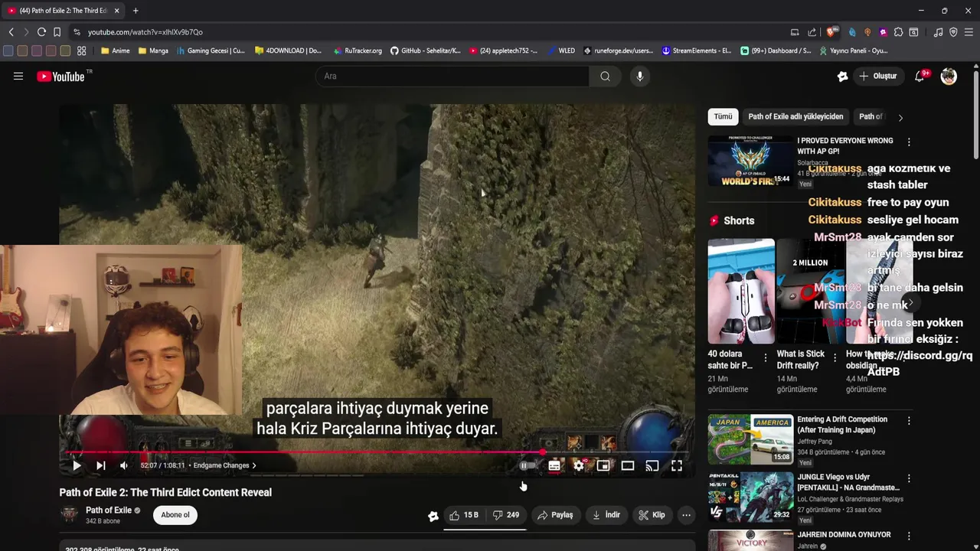Open the Entering A Drift Competition video thumbnail

click(x=751, y=439)
